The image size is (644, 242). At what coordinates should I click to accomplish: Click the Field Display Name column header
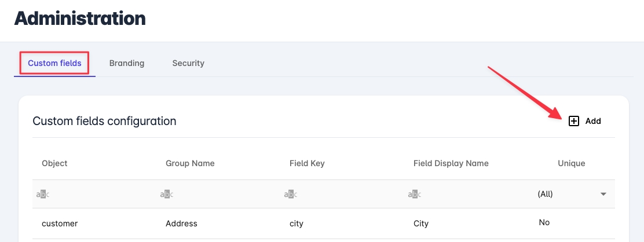point(451,163)
